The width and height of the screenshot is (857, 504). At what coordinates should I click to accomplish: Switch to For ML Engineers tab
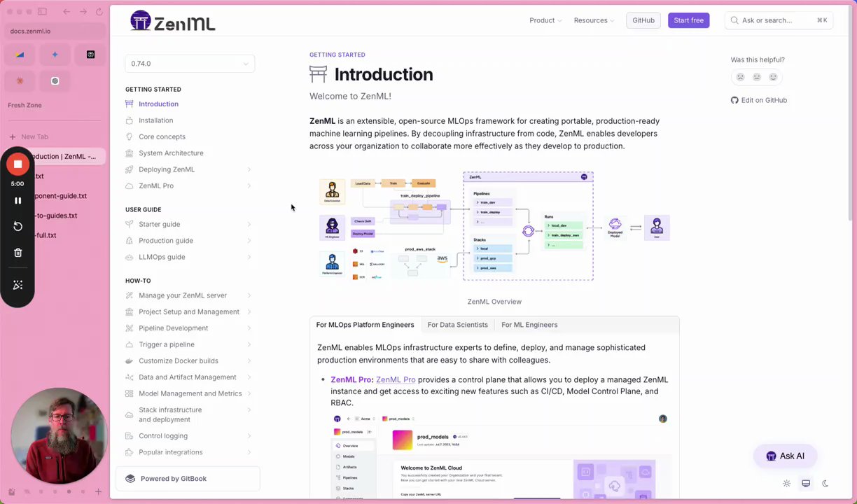click(x=529, y=325)
